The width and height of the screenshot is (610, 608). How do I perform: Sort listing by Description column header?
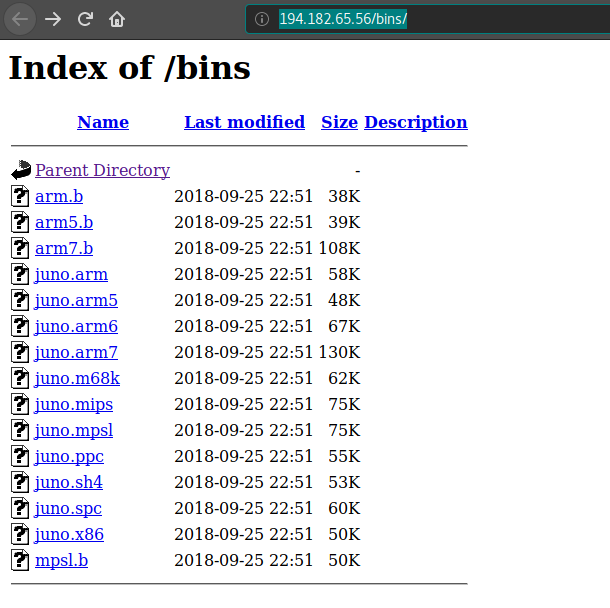pyautogui.click(x=415, y=122)
